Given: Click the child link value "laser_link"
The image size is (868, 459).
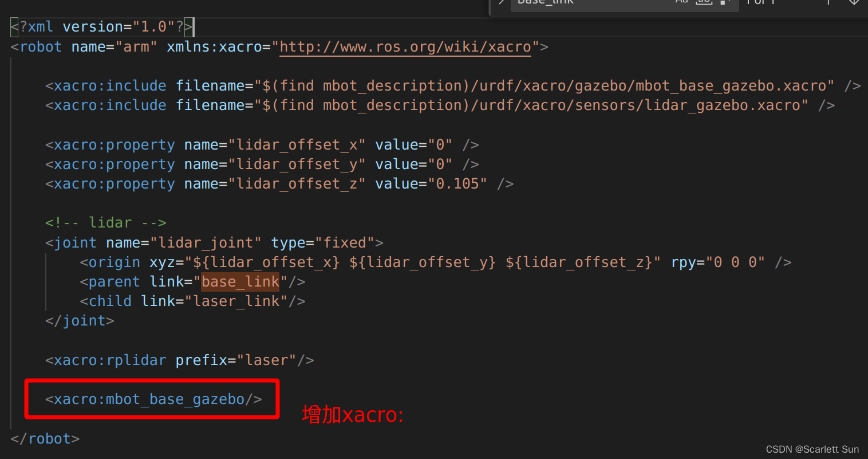Looking at the screenshot, I should (236, 301).
